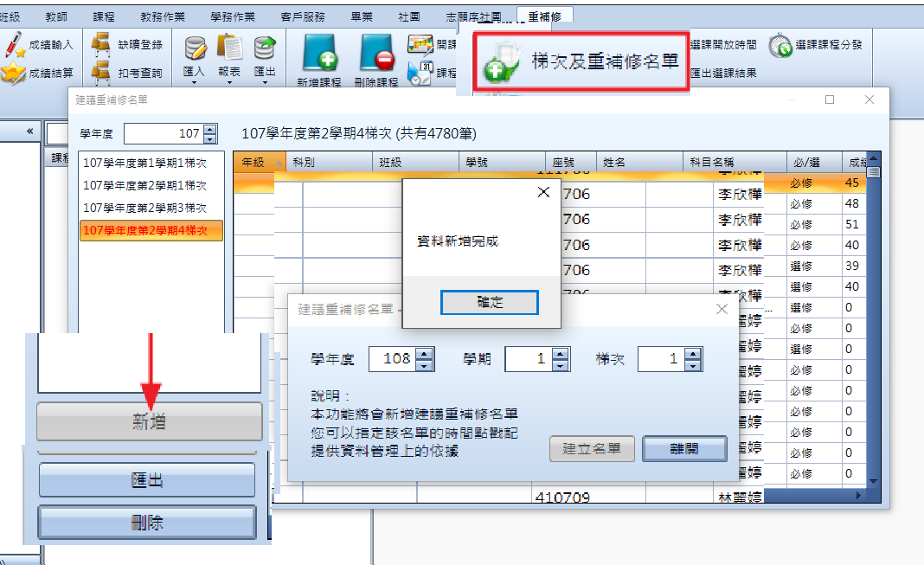Click 選課開放時間 in the ribbon

[x=723, y=45]
